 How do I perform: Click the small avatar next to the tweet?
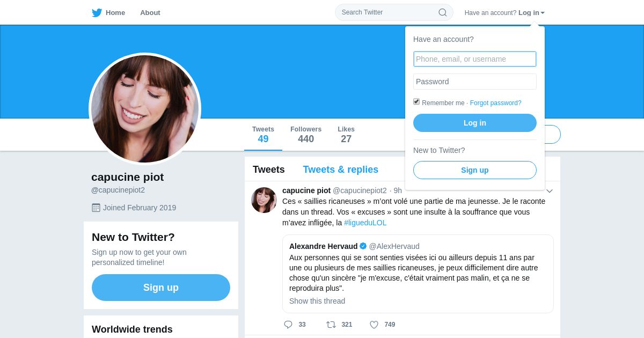[x=264, y=200]
